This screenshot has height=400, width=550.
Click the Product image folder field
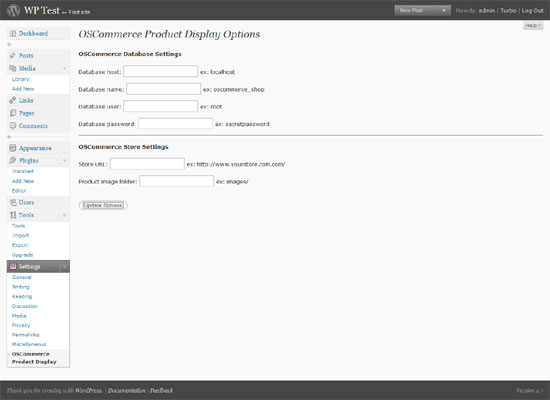pyautogui.click(x=176, y=181)
